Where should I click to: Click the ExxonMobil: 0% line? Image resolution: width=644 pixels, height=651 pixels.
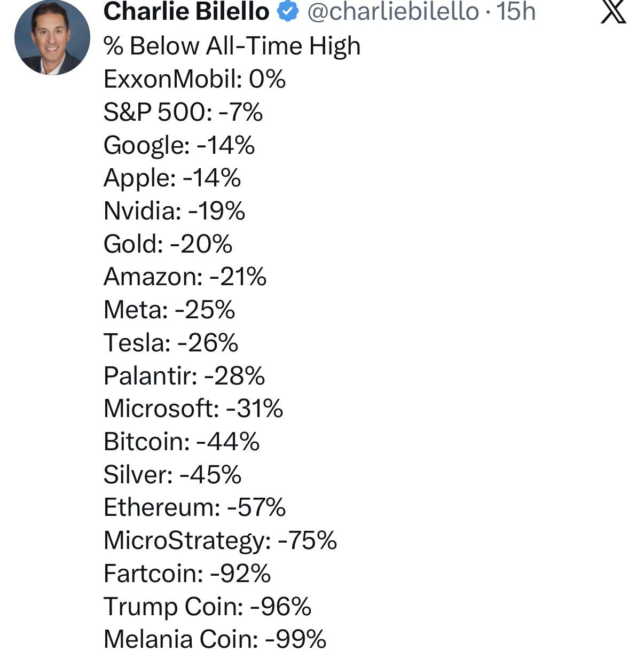[x=194, y=80]
